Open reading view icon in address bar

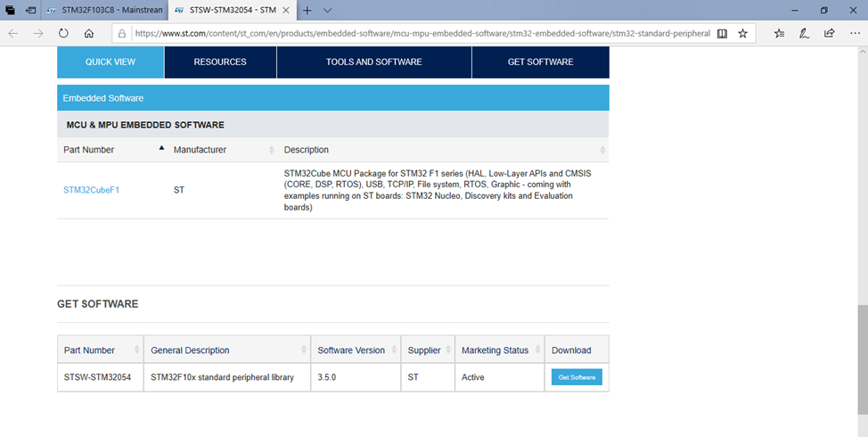coord(722,33)
